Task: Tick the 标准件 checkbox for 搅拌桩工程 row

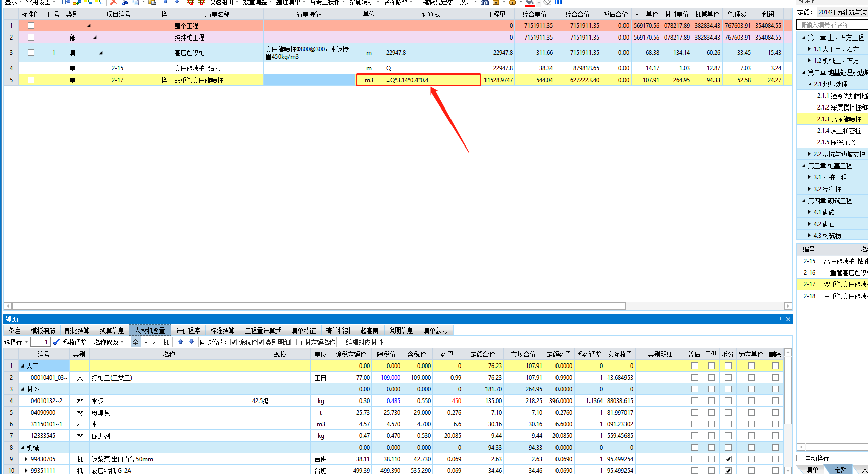Action: pos(31,37)
